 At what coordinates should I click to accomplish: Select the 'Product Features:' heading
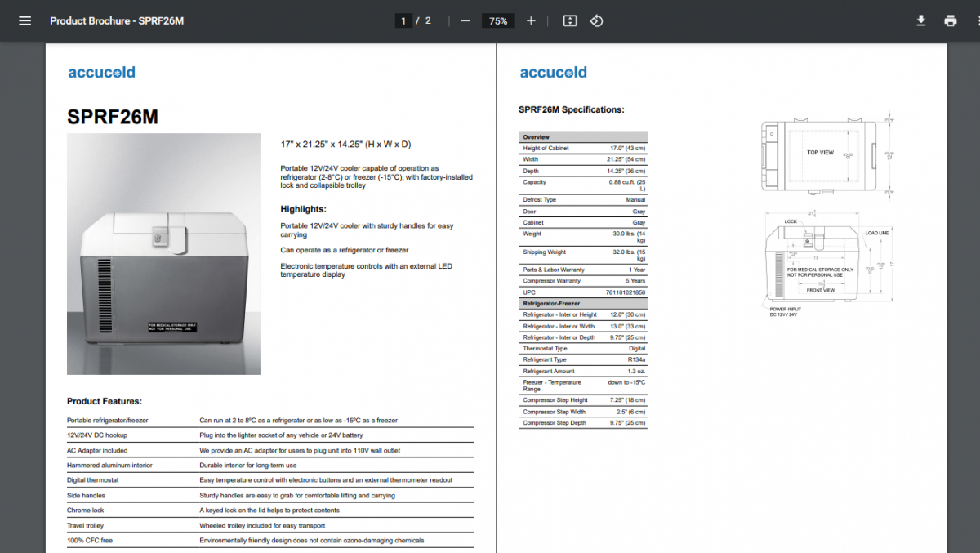(105, 401)
